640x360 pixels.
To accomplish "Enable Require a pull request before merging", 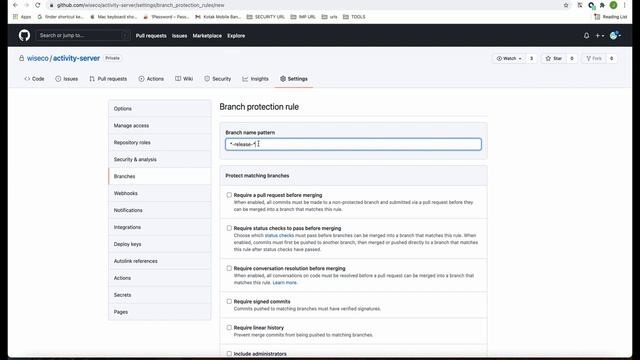I will point(229,195).
